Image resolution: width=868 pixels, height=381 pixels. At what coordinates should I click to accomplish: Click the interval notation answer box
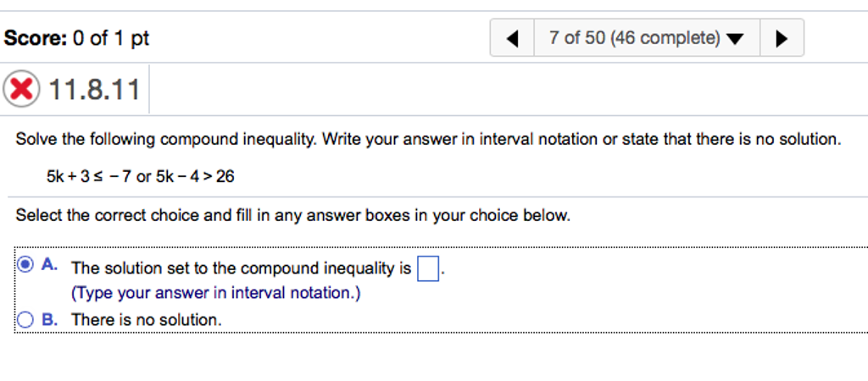428,269
